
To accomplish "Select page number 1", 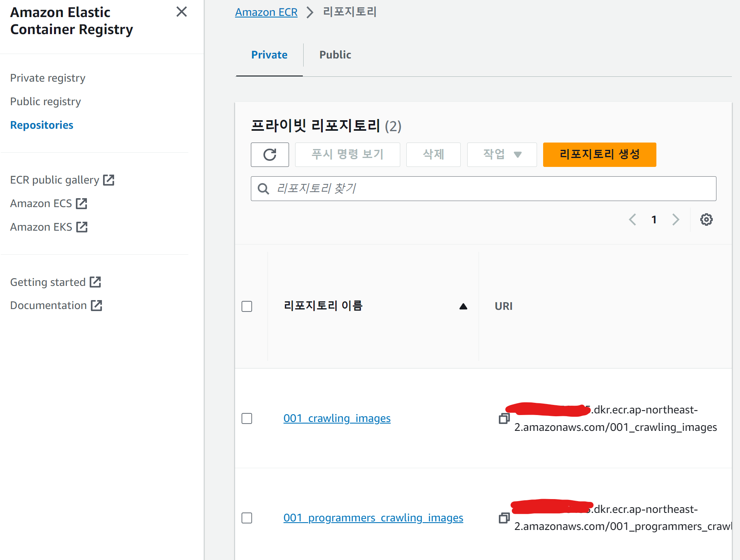I will coord(654,220).
